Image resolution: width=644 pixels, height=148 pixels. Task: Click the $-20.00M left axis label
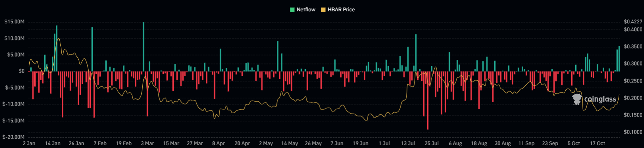[x=13, y=137]
